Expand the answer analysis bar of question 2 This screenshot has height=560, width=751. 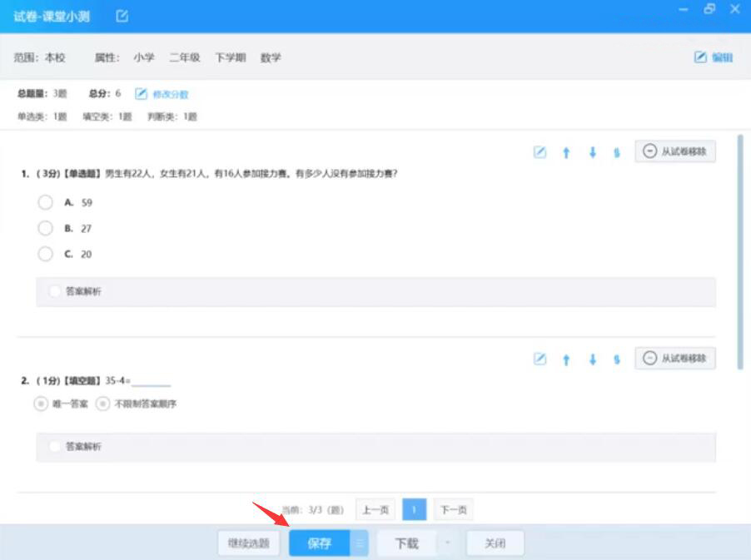click(376, 447)
